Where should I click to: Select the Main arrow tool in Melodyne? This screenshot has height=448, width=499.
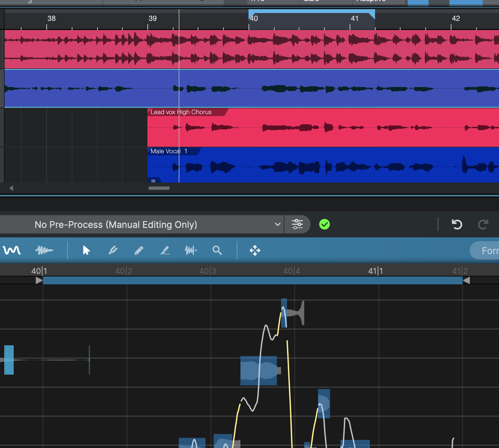85,250
